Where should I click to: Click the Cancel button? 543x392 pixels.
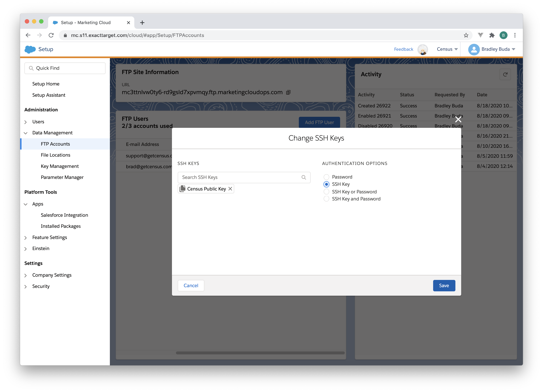(x=191, y=285)
